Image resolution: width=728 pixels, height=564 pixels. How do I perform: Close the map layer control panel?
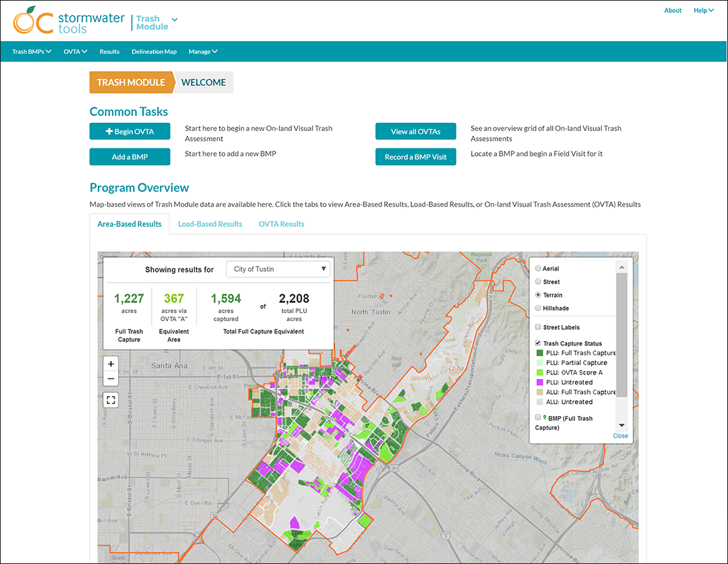pyautogui.click(x=620, y=436)
